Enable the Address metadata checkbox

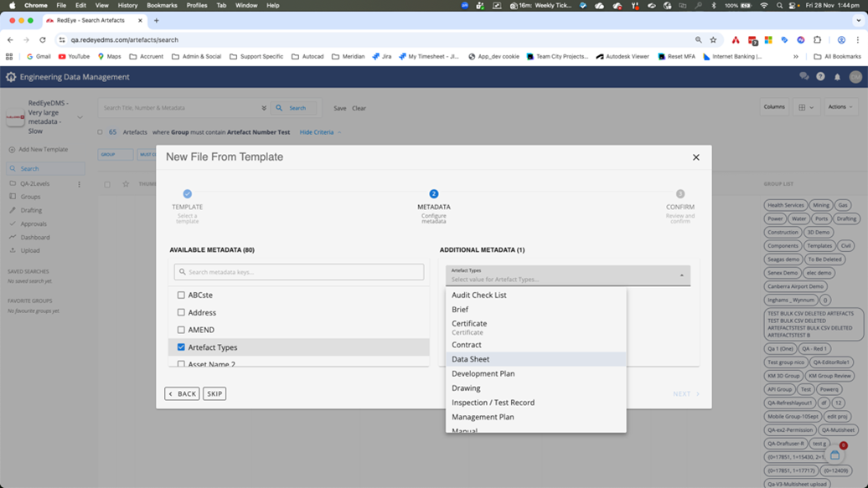pyautogui.click(x=181, y=313)
